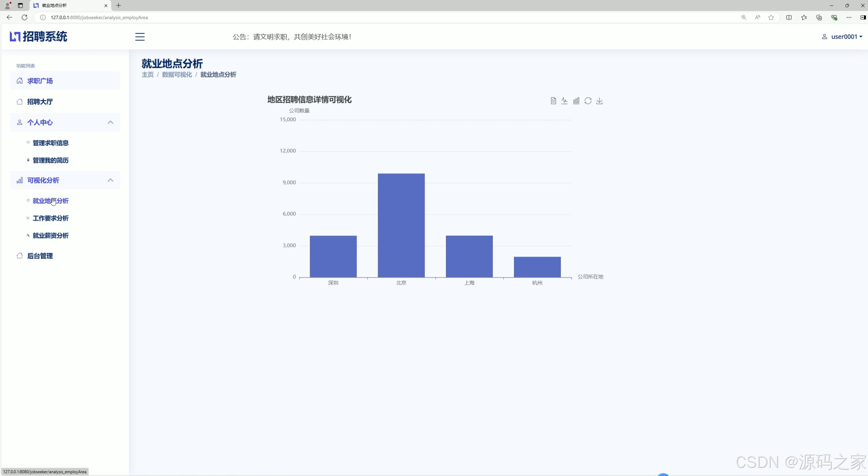Open 就业地点分析 submenu item
Image resolution: width=868 pixels, height=476 pixels.
pyautogui.click(x=51, y=201)
